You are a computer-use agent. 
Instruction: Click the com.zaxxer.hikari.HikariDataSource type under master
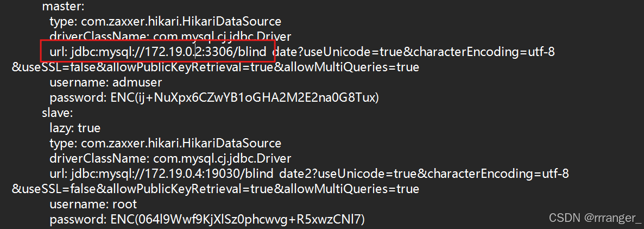coord(181,21)
